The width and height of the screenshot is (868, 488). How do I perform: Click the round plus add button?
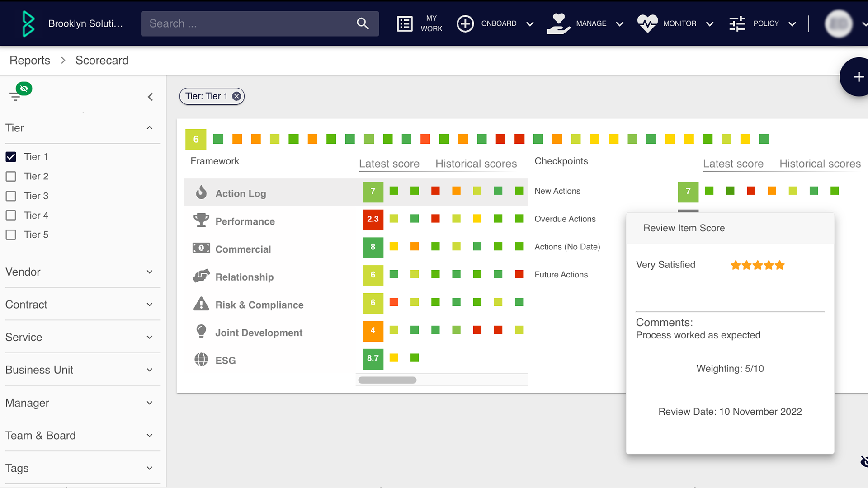[x=857, y=77]
